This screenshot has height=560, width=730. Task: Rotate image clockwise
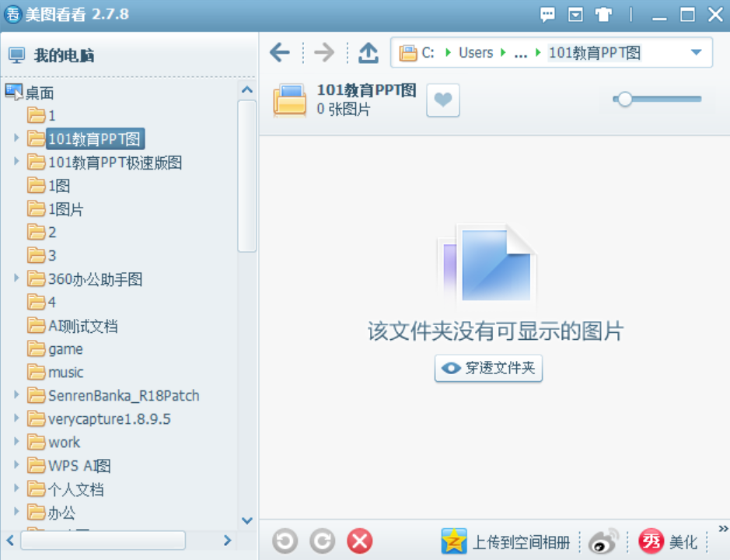click(x=322, y=541)
